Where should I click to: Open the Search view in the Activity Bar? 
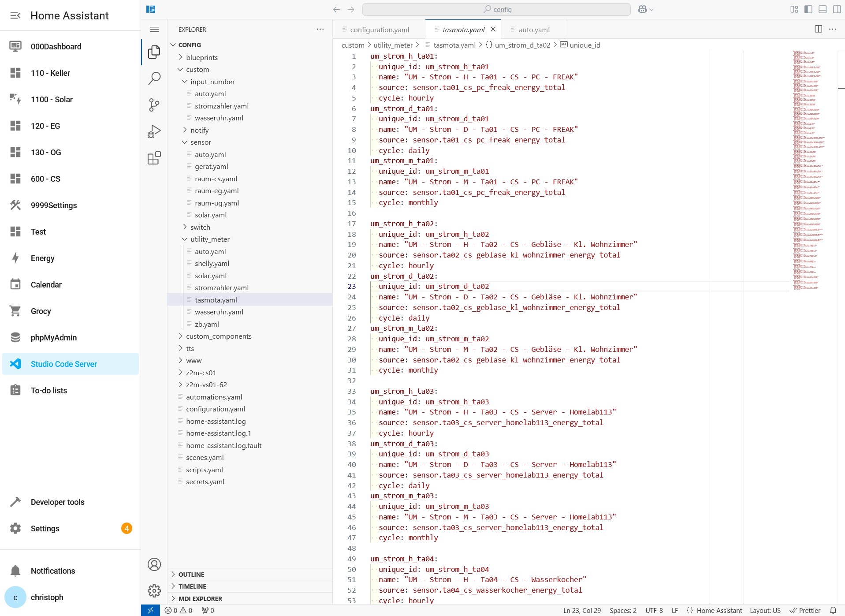[x=154, y=78]
